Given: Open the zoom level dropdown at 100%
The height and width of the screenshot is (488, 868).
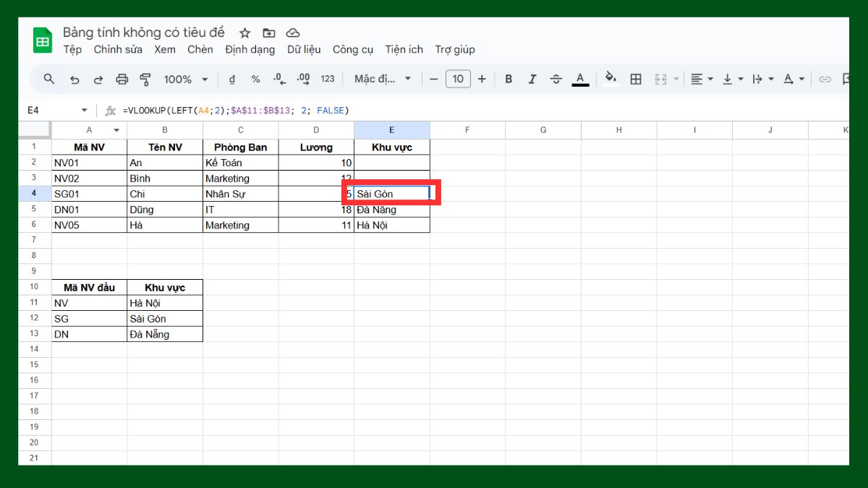Looking at the screenshot, I should [185, 79].
